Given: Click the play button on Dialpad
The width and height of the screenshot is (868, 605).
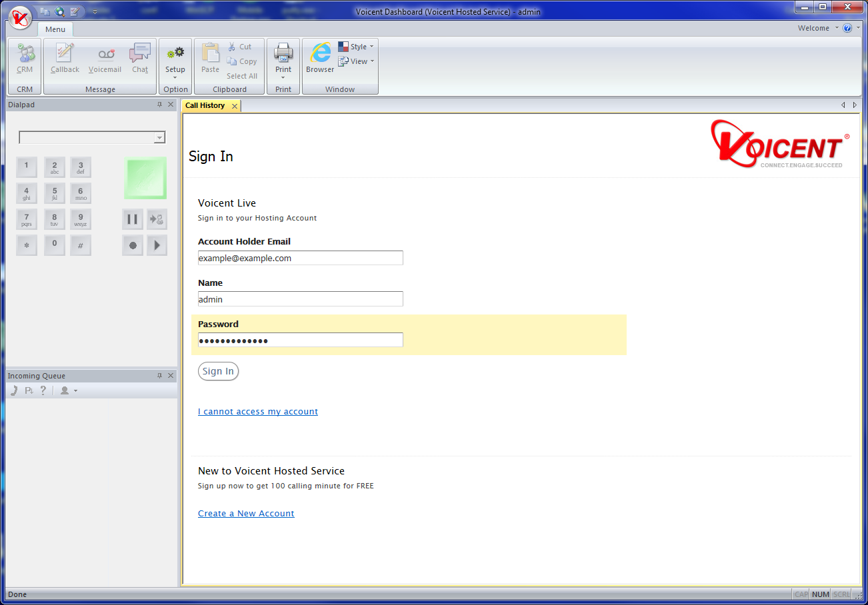Looking at the screenshot, I should (157, 245).
